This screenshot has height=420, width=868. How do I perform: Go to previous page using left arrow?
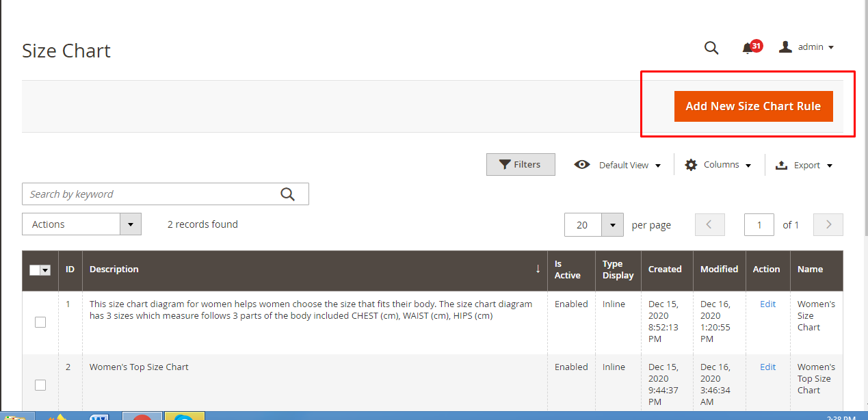click(x=709, y=224)
